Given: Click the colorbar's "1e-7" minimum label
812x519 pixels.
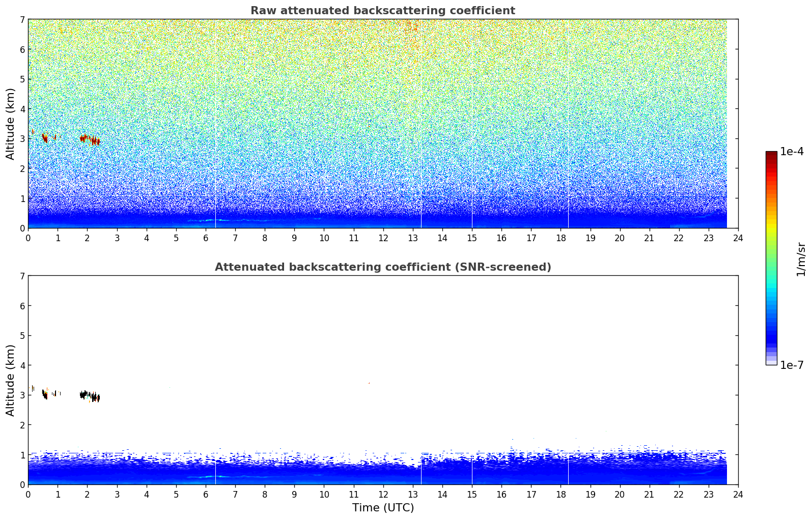Looking at the screenshot, I should click(x=792, y=365).
